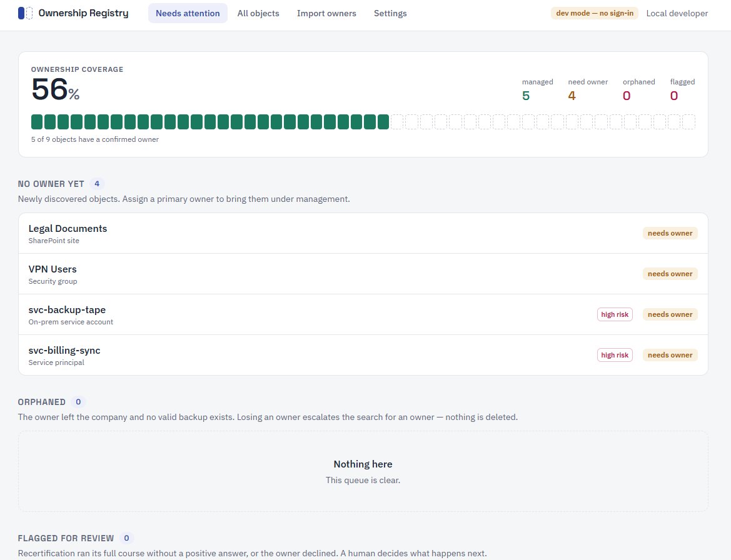
Task: Click the ownership coverage progress bar
Action: (363, 122)
